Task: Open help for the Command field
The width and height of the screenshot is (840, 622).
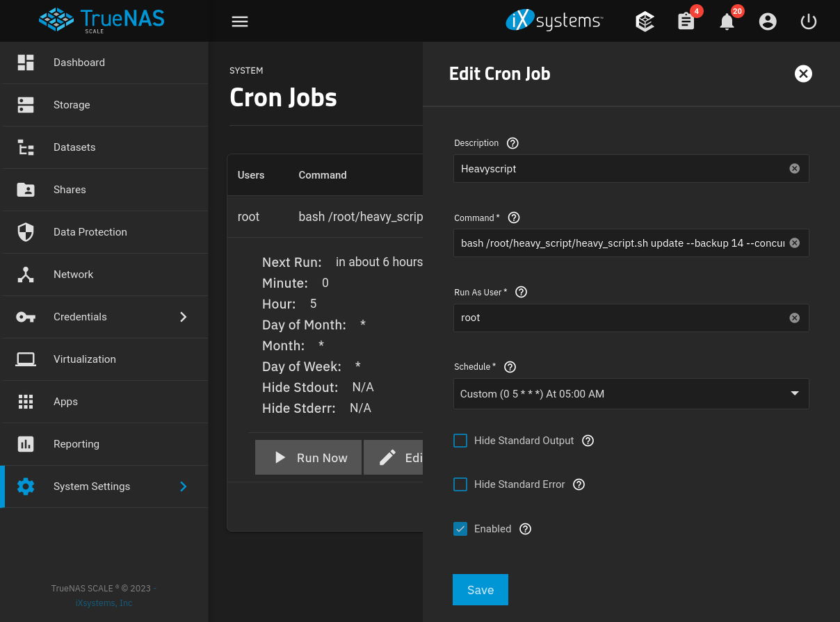Action: [x=513, y=218]
